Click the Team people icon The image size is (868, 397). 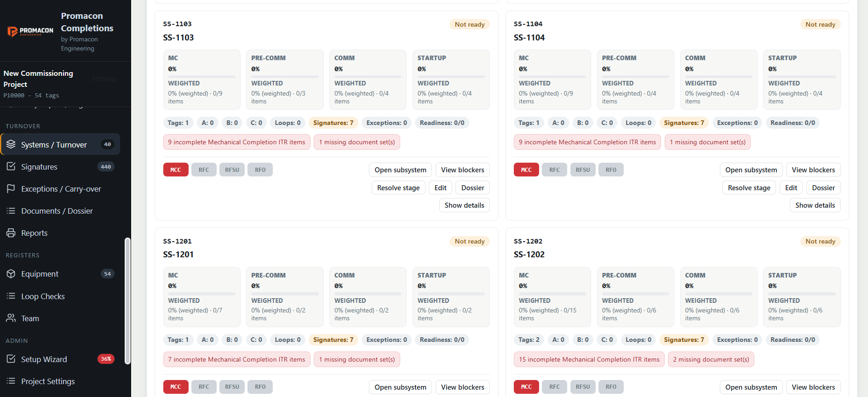tap(11, 318)
